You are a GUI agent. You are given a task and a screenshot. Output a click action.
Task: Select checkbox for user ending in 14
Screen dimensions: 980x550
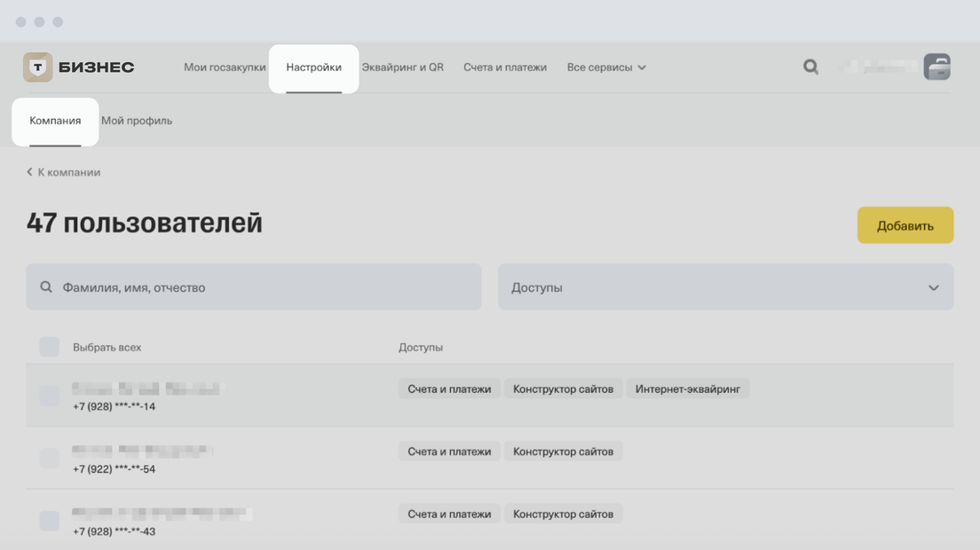coord(50,396)
